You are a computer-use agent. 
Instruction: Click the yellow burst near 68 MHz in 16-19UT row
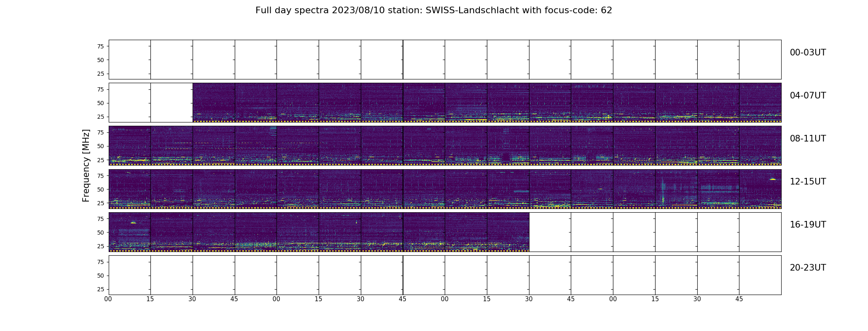coord(133,223)
